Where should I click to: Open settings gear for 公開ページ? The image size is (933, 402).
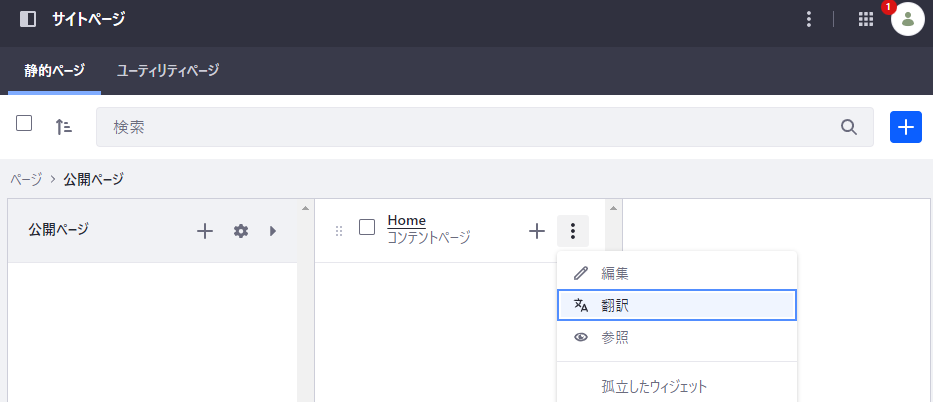click(x=241, y=231)
